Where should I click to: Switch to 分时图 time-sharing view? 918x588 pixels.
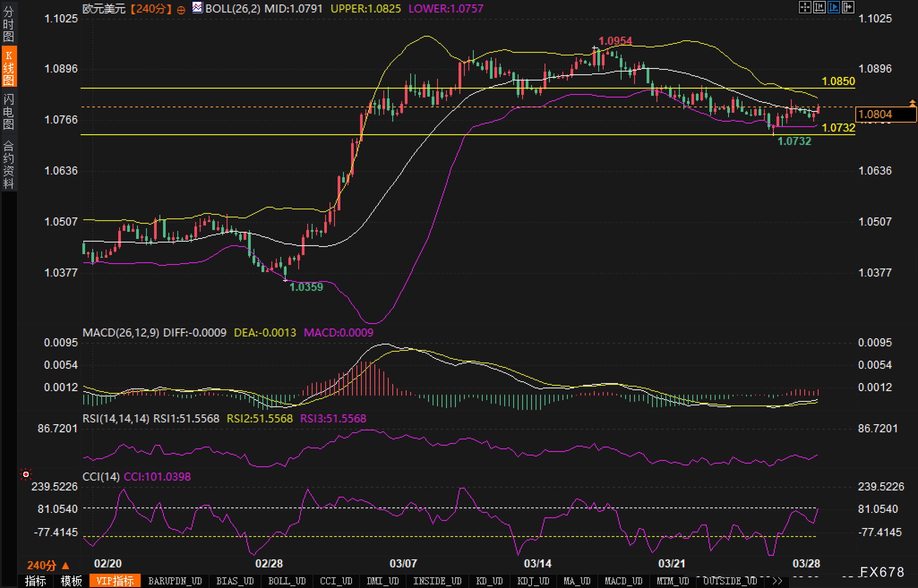[x=9, y=24]
